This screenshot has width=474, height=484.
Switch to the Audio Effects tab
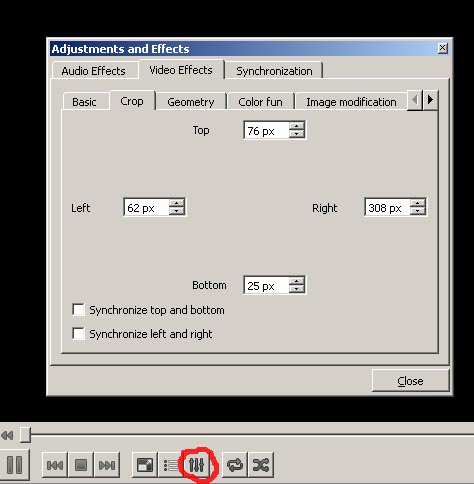pyautogui.click(x=94, y=71)
